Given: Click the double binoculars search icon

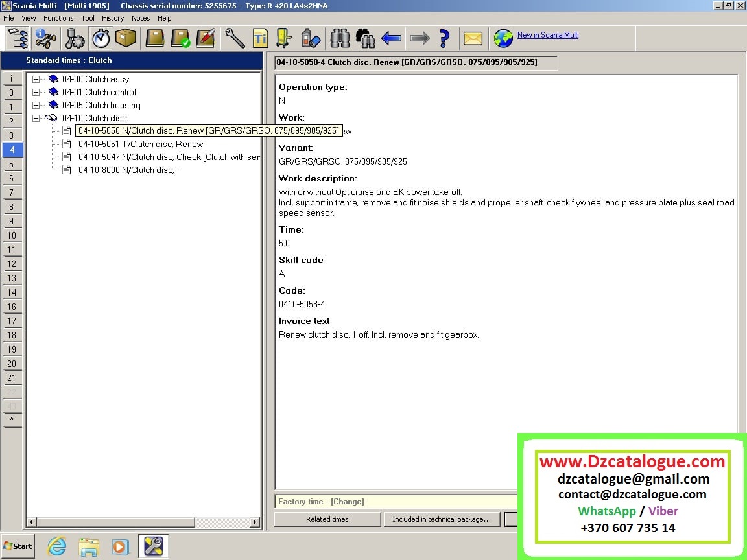Looking at the screenshot, I should click(x=366, y=39).
